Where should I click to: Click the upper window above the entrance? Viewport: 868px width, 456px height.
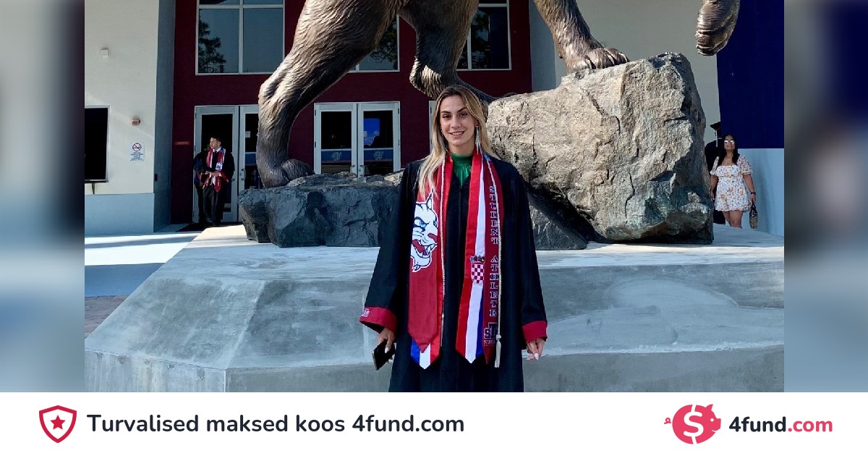pos(240,36)
